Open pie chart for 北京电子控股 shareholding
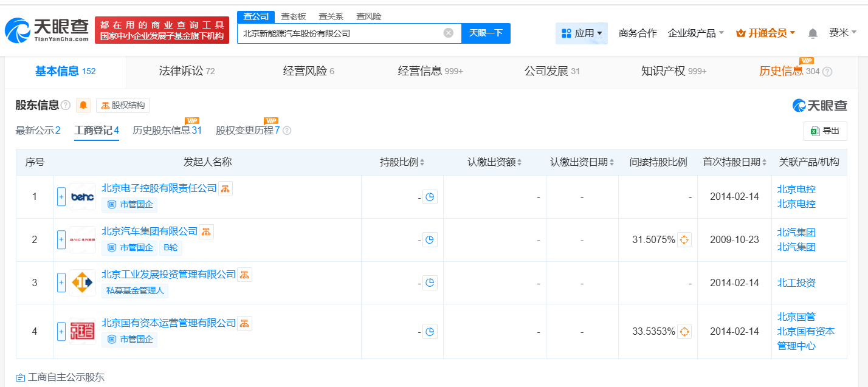 430,197
